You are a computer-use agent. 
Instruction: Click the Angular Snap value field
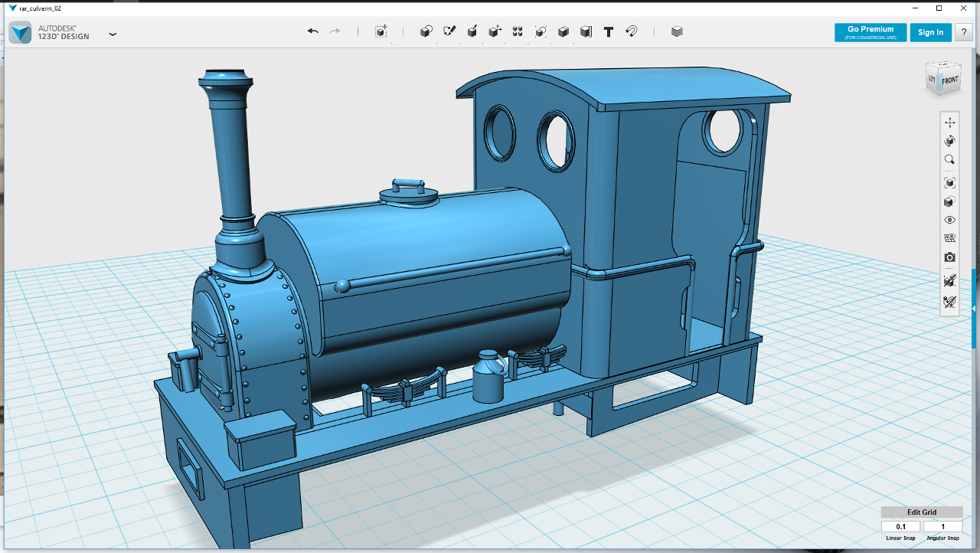(942, 527)
